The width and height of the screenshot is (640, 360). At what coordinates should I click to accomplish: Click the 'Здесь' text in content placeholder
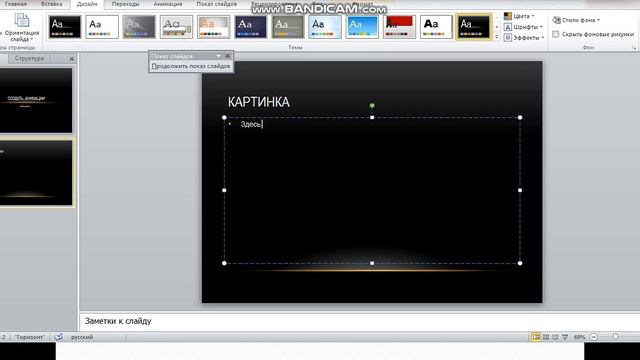251,124
